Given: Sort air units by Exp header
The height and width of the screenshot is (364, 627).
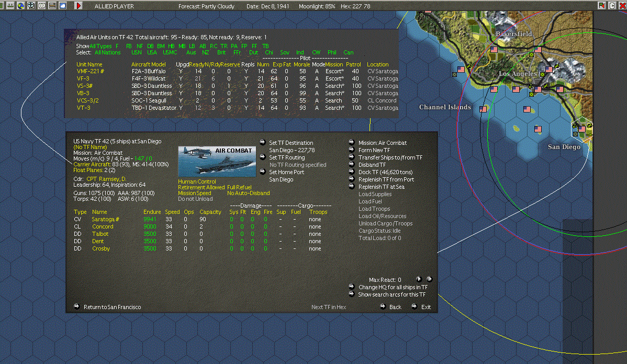Looking at the screenshot, I should tap(277, 64).
